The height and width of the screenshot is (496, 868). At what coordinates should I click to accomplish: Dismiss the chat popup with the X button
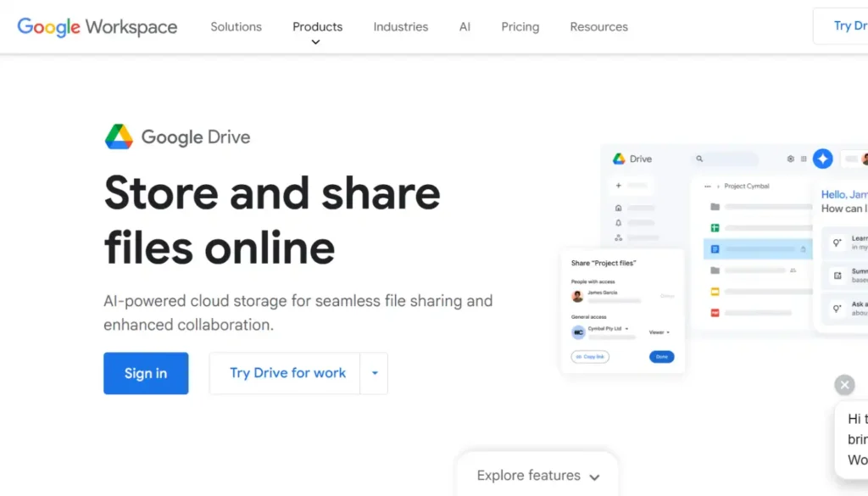(x=844, y=385)
